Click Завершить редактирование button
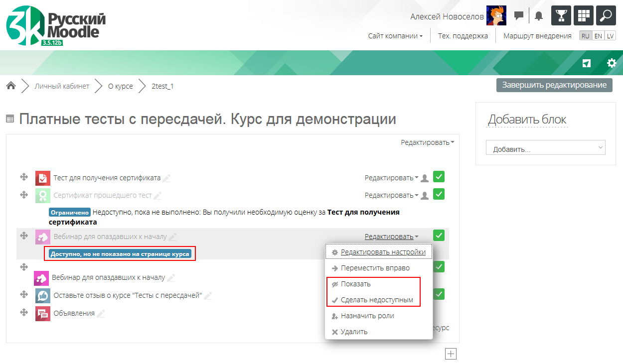Viewport: 623px width, 364px height. pos(554,85)
